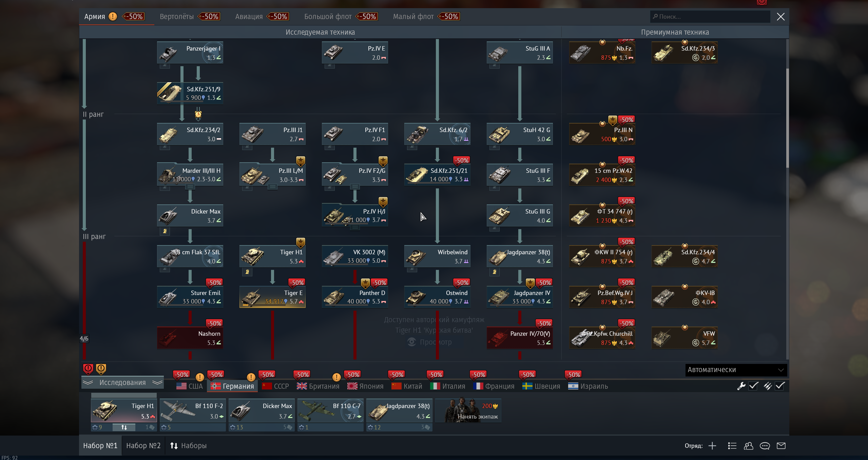Select the premium KV-IB card
This screenshot has width=868, height=460.
click(684, 297)
